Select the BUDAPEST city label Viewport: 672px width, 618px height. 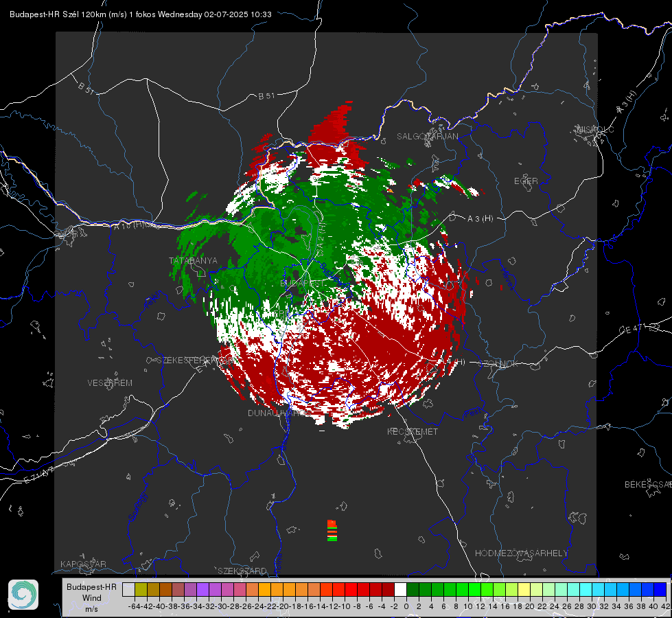click(x=303, y=284)
